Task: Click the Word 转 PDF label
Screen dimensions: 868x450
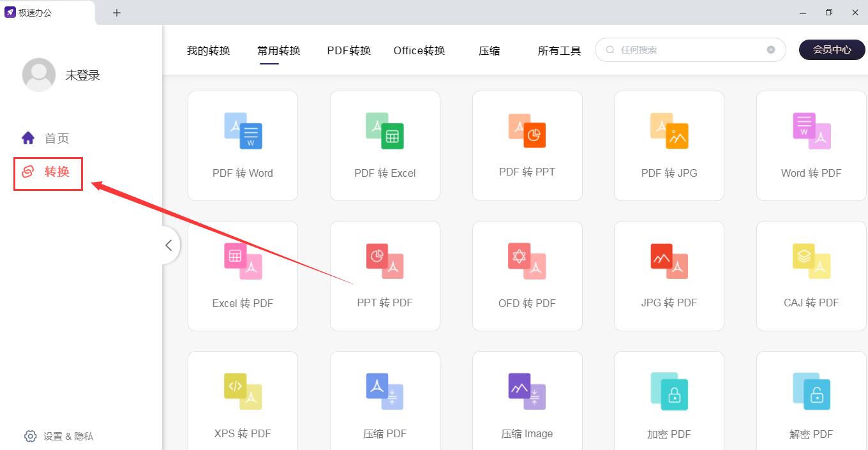Action: (x=811, y=173)
